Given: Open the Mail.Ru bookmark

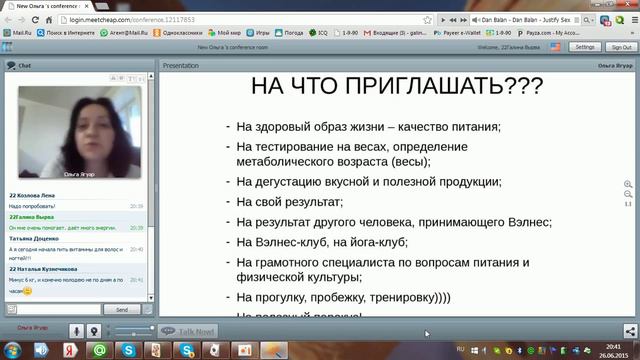Looking at the screenshot, I should coord(17,33).
